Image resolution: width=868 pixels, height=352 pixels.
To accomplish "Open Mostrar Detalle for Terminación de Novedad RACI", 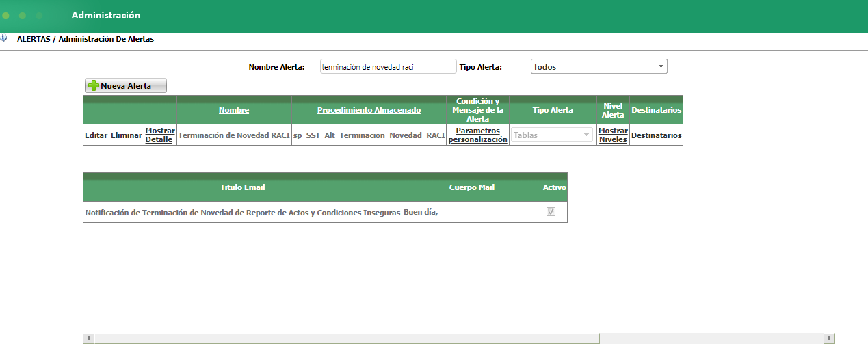I will coord(160,135).
